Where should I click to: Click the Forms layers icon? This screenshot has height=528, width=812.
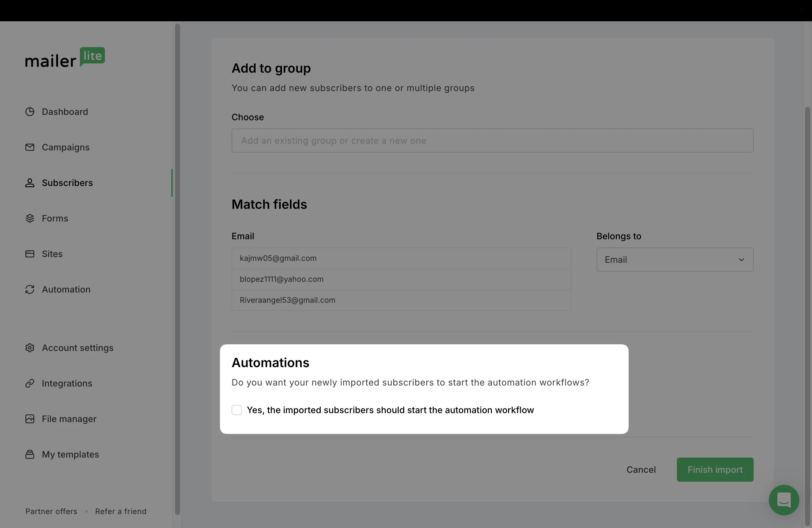pyautogui.click(x=30, y=218)
